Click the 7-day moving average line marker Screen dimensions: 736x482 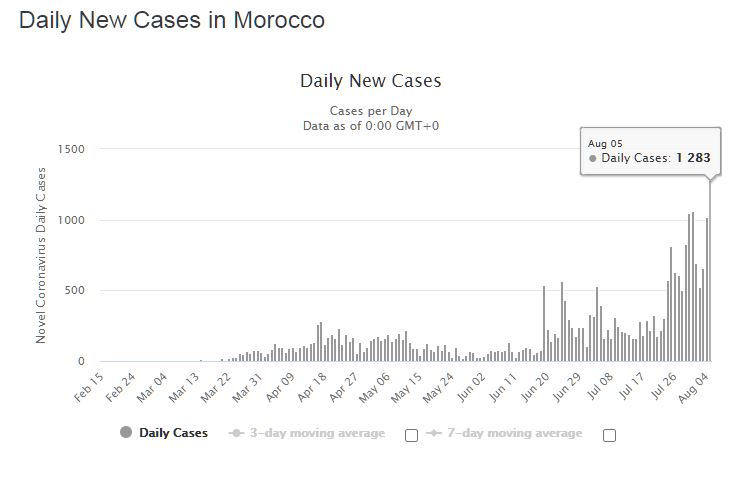click(433, 433)
